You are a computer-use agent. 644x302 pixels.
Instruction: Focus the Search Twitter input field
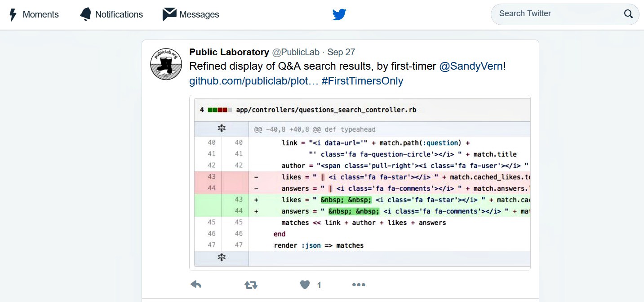tap(557, 14)
